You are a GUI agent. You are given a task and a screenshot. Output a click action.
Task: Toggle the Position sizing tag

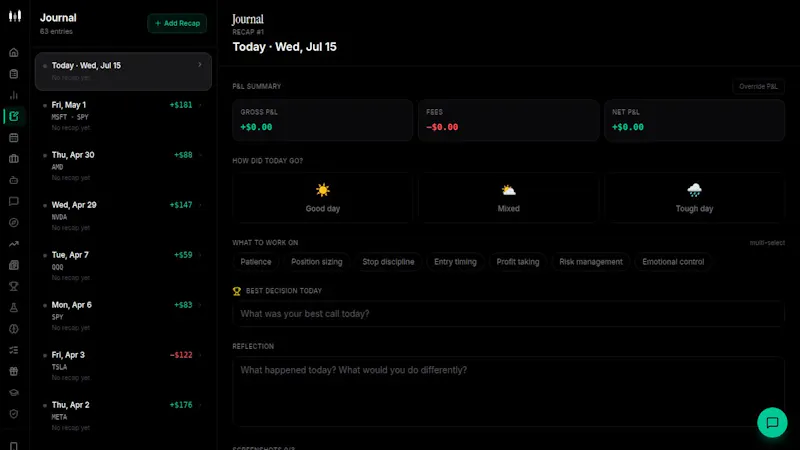[x=316, y=262]
